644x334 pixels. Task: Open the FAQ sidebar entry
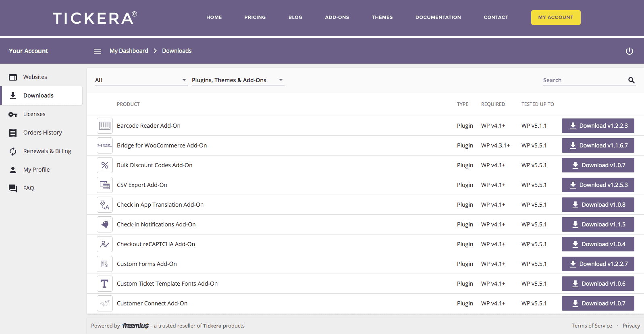[41, 188]
